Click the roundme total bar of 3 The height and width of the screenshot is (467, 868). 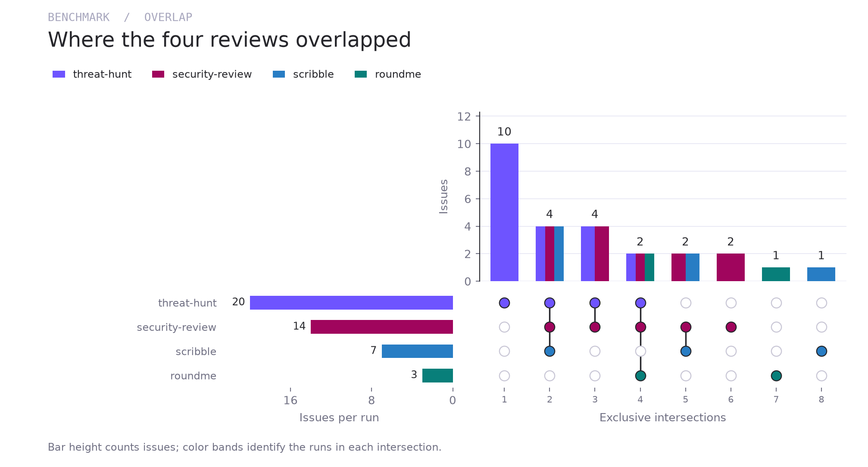click(437, 376)
